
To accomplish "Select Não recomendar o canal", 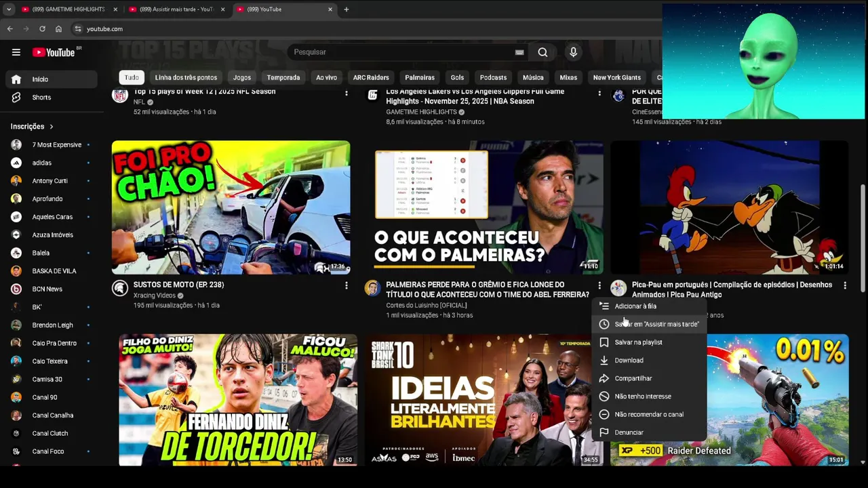I will (x=649, y=414).
